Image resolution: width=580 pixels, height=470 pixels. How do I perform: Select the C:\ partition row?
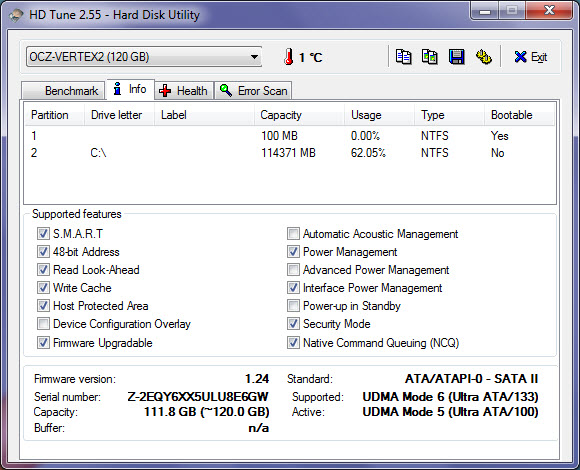pos(290,153)
